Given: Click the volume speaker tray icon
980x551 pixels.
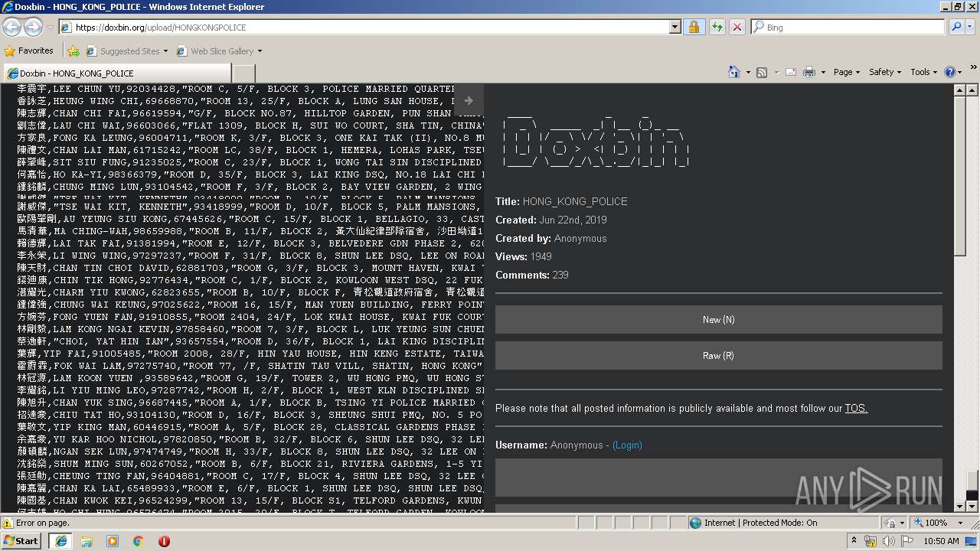Looking at the screenshot, I should coord(888,541).
